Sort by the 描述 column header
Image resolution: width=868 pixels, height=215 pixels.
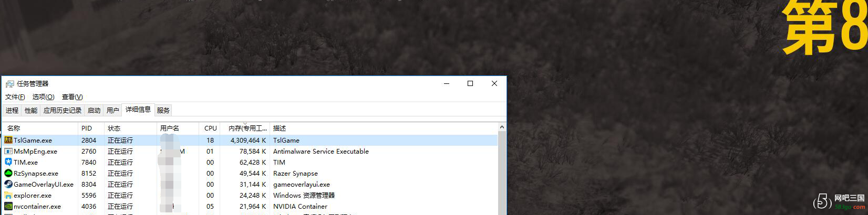click(x=384, y=128)
